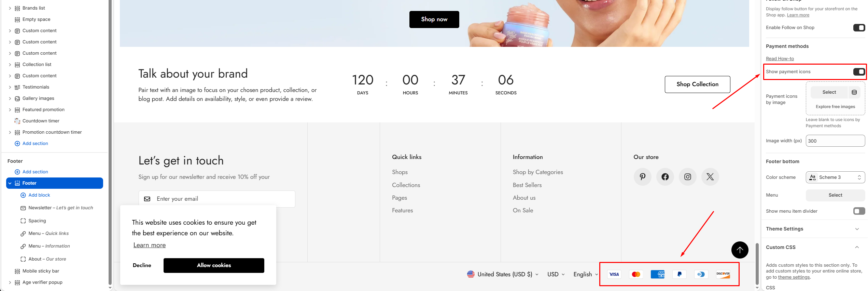
Task: Click the Menu – Quick links link icon
Action: (x=23, y=234)
